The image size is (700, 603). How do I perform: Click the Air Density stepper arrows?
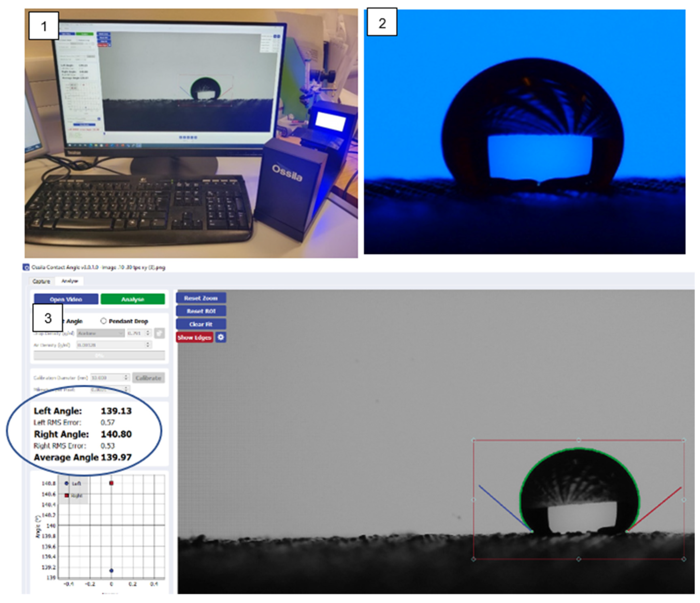point(148,345)
